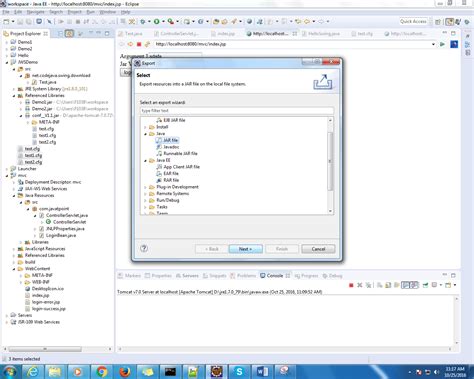Terminate console red stop icon
This screenshot has height=379, width=474.
(351, 285)
